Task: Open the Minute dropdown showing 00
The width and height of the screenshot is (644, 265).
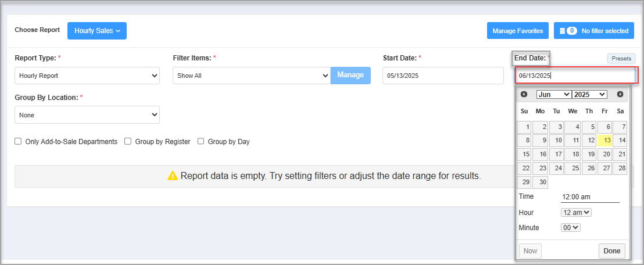Action: click(571, 227)
